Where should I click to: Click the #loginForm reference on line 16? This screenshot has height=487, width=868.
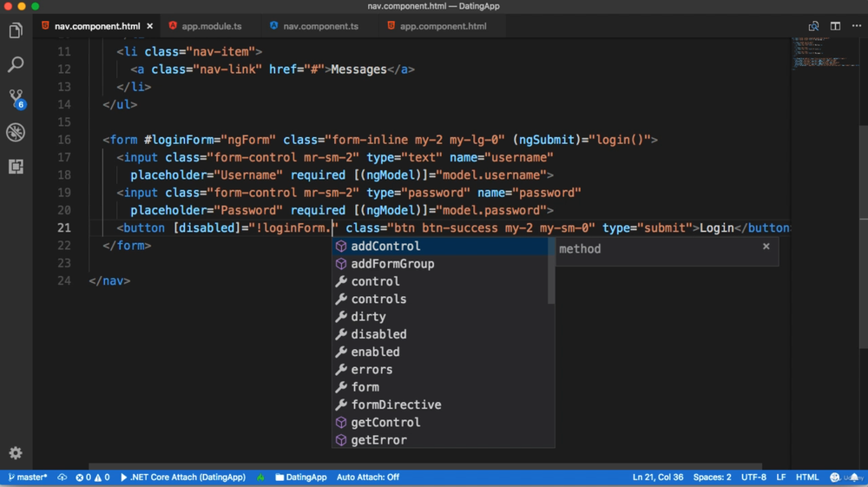[179, 140]
